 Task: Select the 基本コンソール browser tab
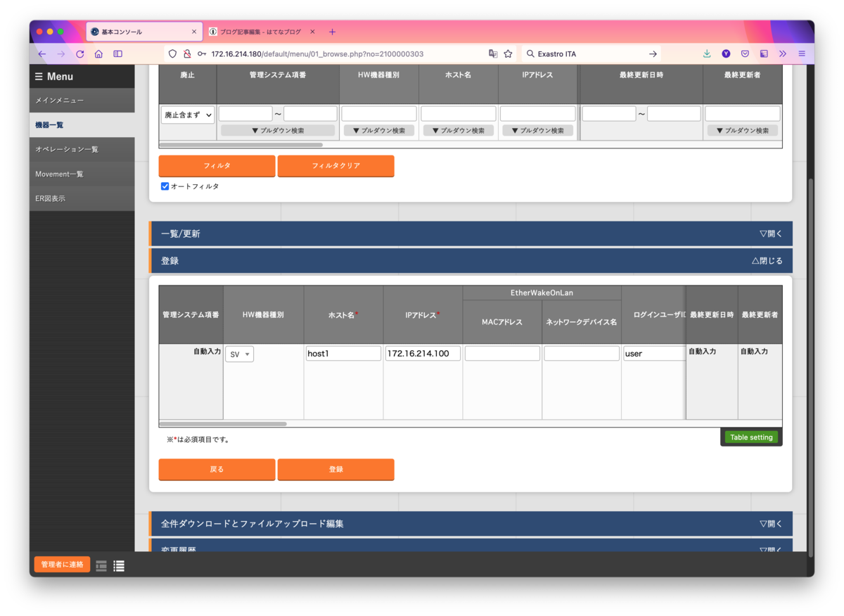(144, 32)
